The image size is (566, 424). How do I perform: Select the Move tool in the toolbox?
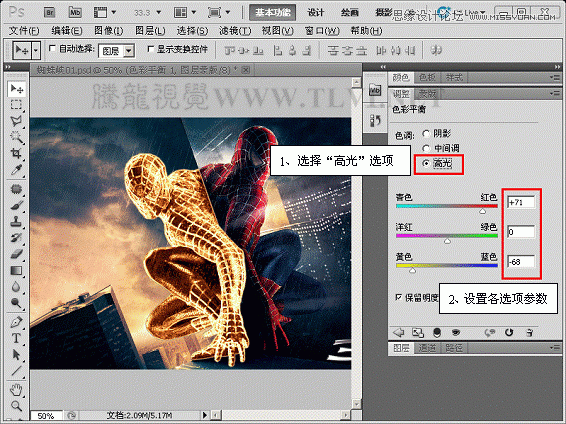click(16, 88)
